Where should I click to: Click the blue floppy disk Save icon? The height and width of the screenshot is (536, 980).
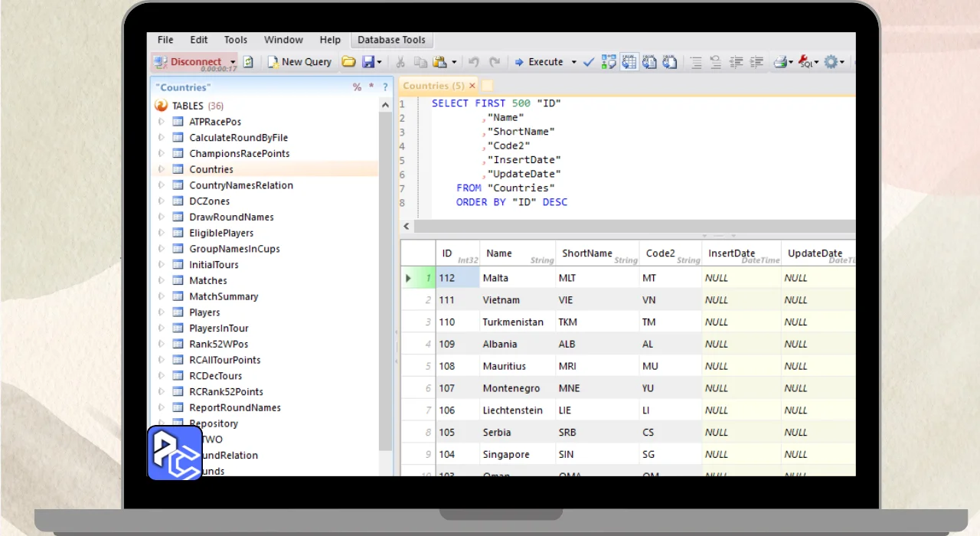click(368, 62)
